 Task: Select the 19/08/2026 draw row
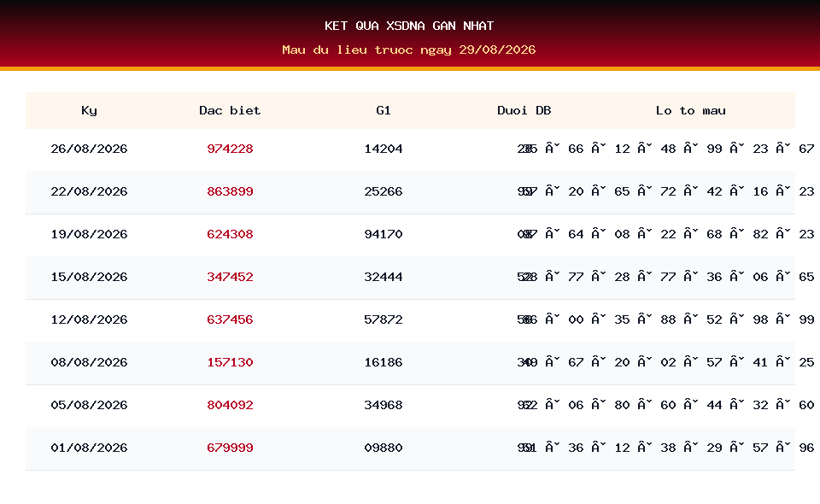coord(410,235)
